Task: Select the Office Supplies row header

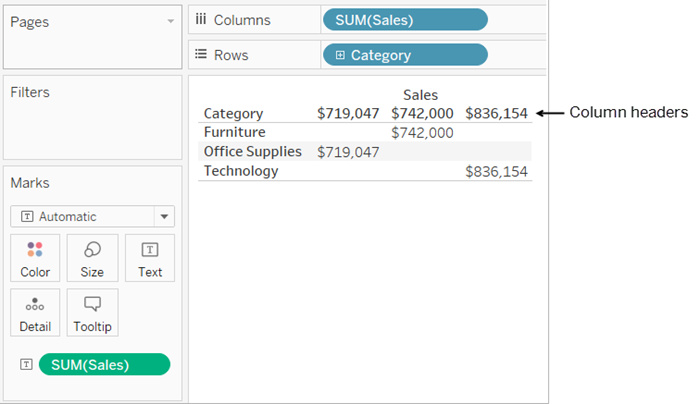Action: 252,151
